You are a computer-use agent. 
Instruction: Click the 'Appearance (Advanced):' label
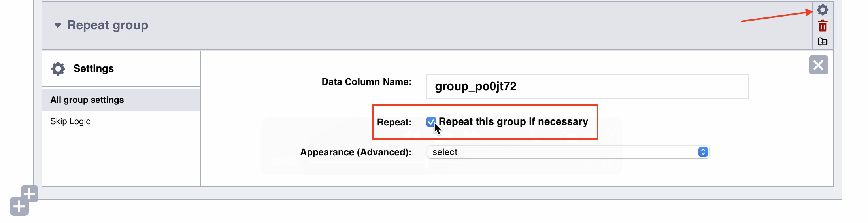(x=356, y=152)
